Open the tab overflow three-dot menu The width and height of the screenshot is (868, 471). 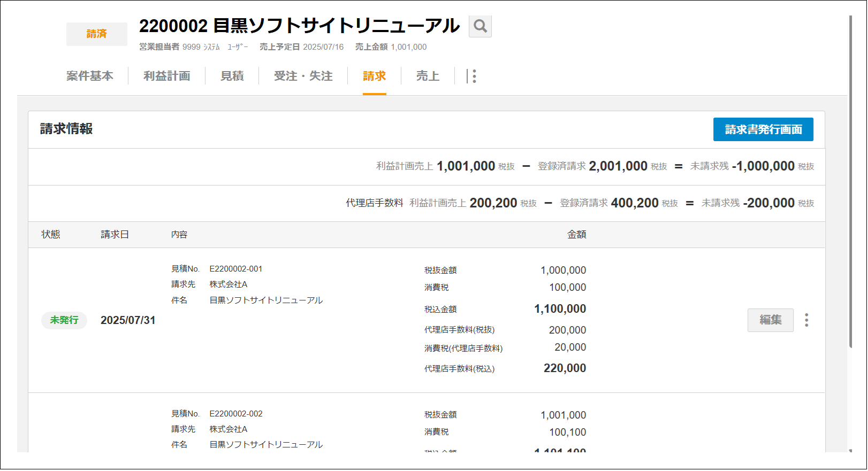click(474, 76)
